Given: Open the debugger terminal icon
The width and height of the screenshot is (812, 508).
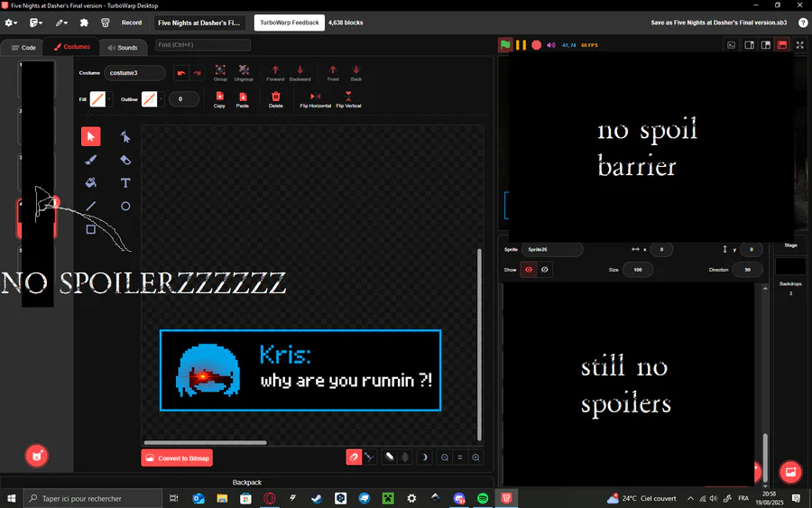Looking at the screenshot, I should tap(731, 45).
